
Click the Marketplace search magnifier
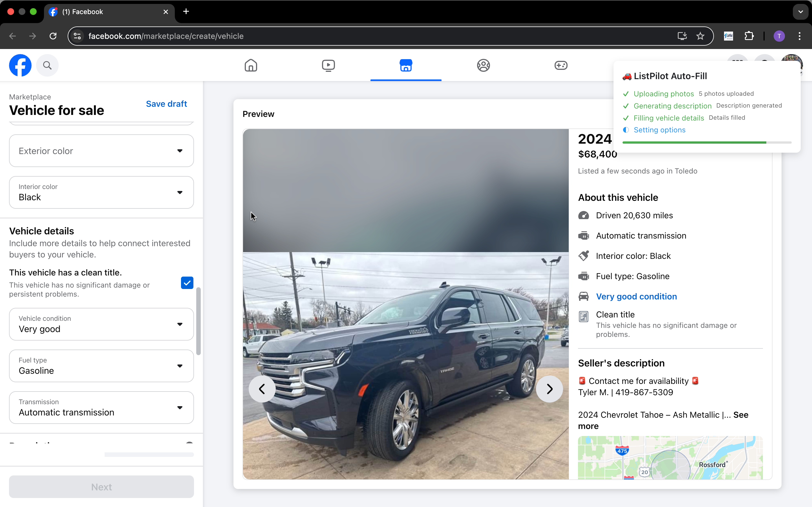(47, 65)
